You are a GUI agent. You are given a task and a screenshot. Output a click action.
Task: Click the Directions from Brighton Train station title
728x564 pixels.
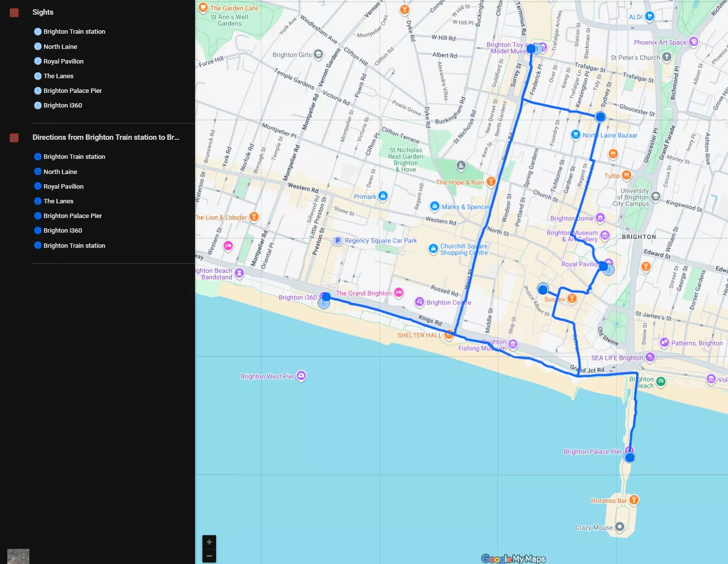(106, 137)
